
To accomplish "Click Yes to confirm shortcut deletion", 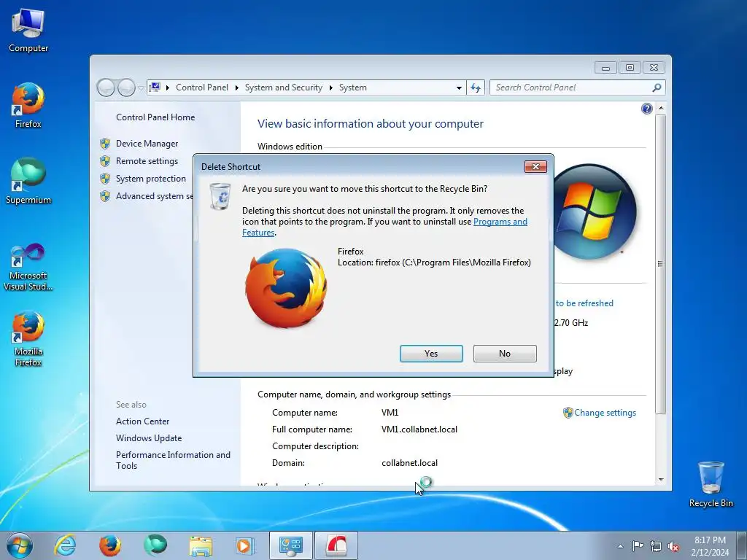I will pos(431,354).
